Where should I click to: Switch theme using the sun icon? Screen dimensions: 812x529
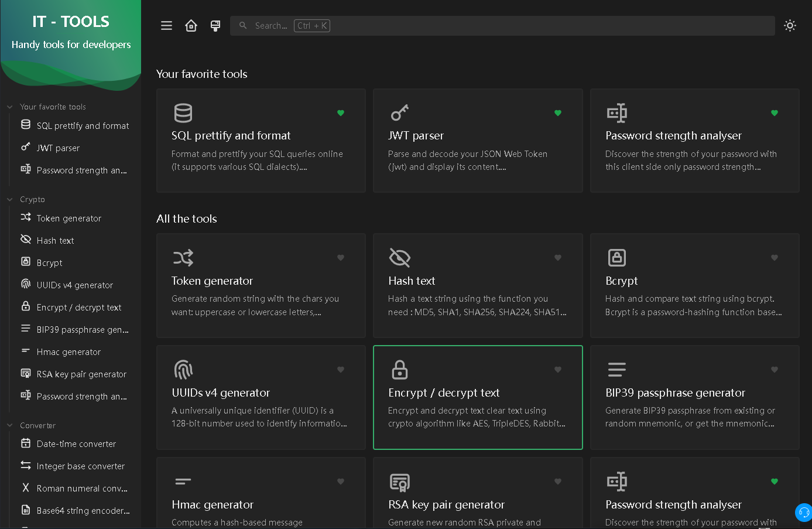pos(790,26)
